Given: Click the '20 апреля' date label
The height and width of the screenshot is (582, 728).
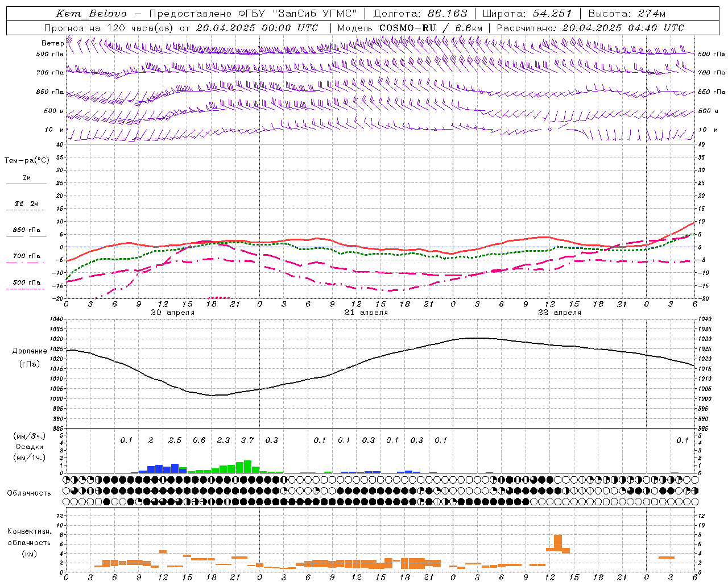Looking at the screenshot, I should click(x=172, y=313).
